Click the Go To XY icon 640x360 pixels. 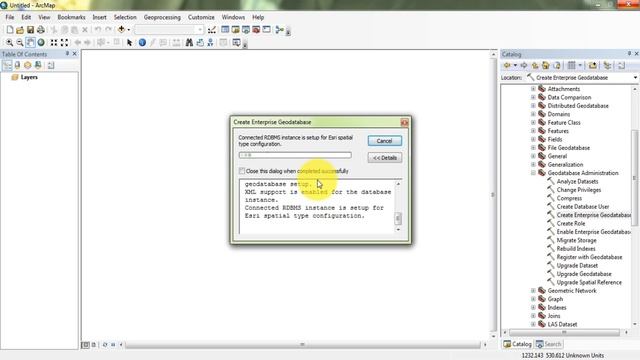tap(210, 42)
